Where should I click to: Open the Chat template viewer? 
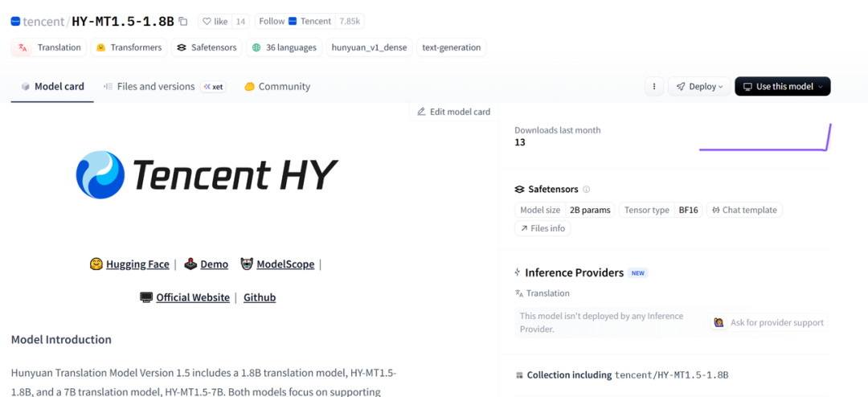tap(744, 211)
